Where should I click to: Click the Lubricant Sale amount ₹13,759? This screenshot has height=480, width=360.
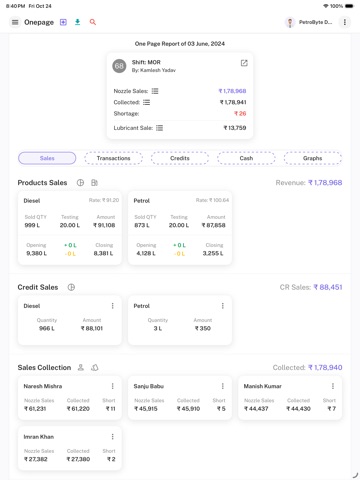(x=235, y=128)
